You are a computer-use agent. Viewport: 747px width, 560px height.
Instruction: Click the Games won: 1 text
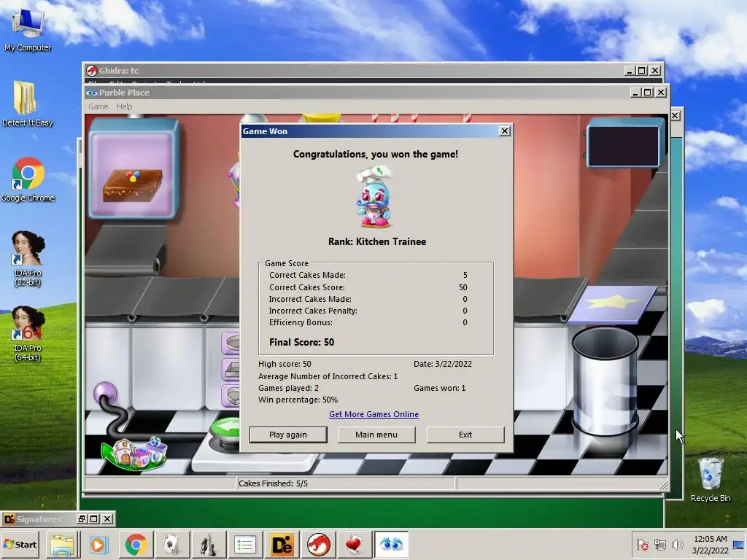tap(439, 388)
